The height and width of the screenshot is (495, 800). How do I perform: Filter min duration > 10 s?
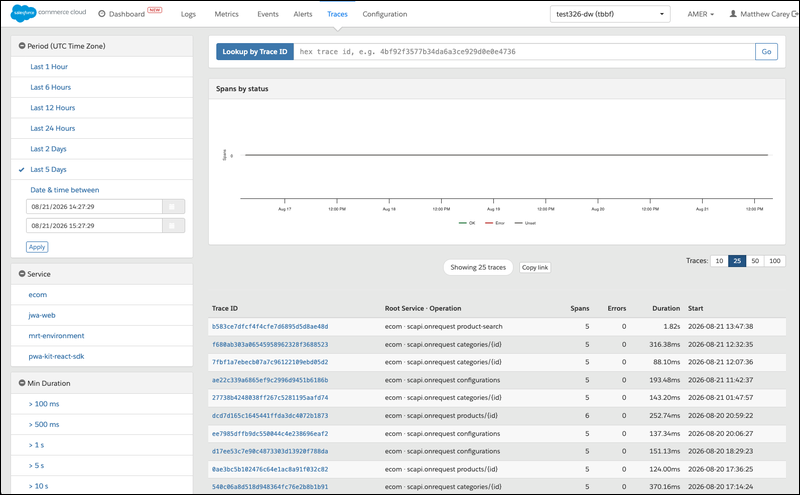click(38, 486)
